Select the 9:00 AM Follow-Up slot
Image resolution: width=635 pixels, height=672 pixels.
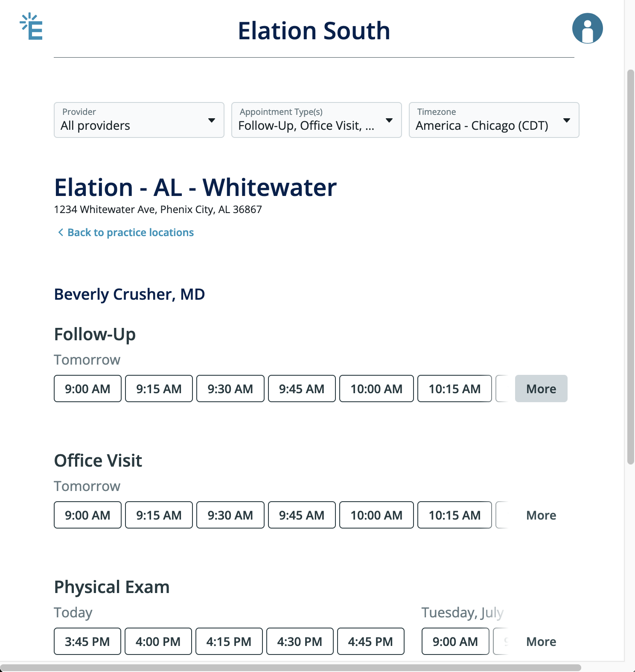(87, 389)
